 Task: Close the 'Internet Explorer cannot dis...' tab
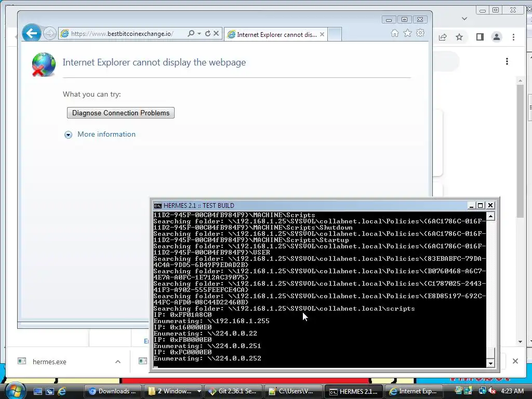click(322, 34)
